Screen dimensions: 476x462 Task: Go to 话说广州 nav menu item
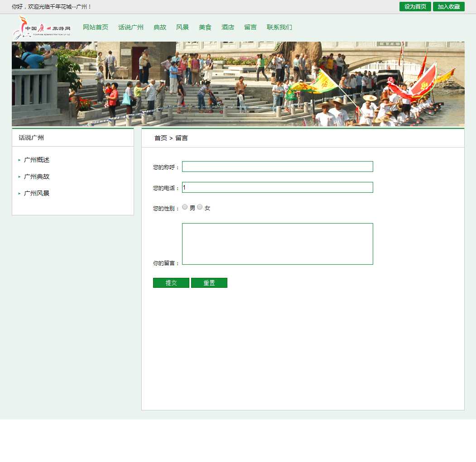[x=131, y=27]
